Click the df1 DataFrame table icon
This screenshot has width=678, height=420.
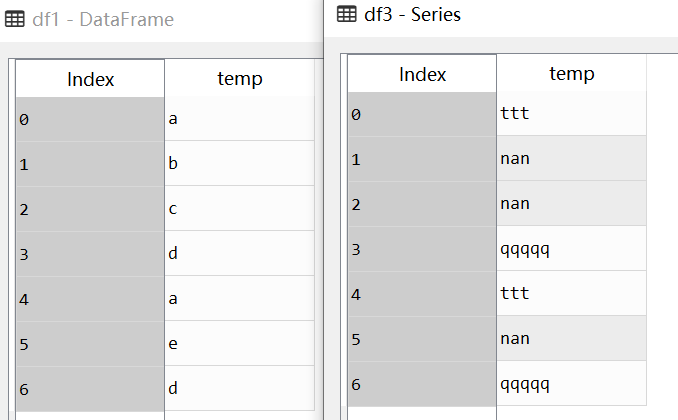click(15, 19)
